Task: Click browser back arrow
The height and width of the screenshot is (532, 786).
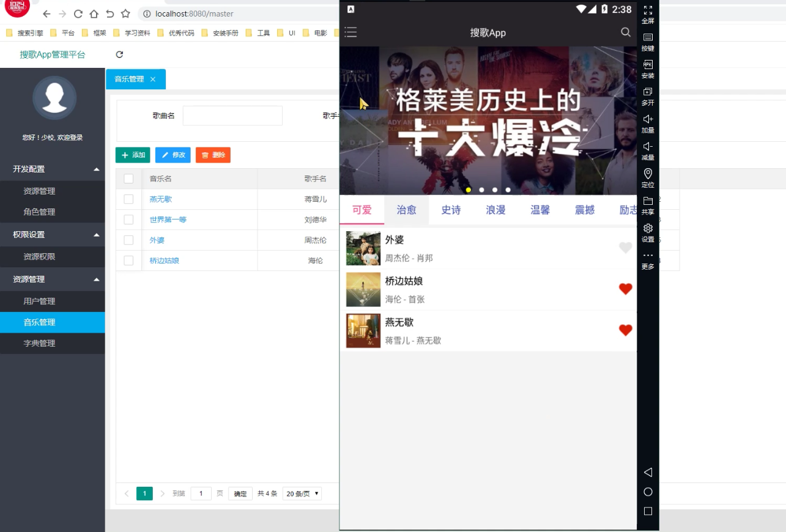Action: click(x=46, y=13)
